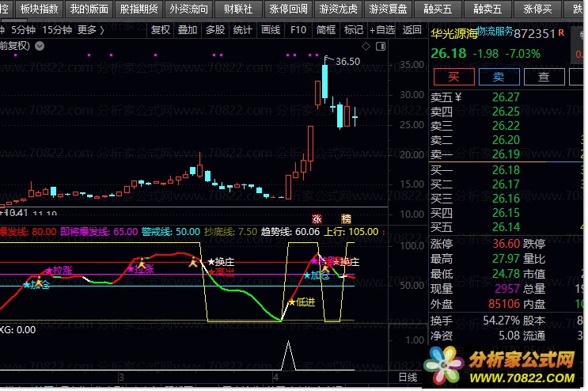Click the 爆发线 80.00 label
Image resolution: width=588 pixels, height=391 pixels.
click(x=28, y=232)
